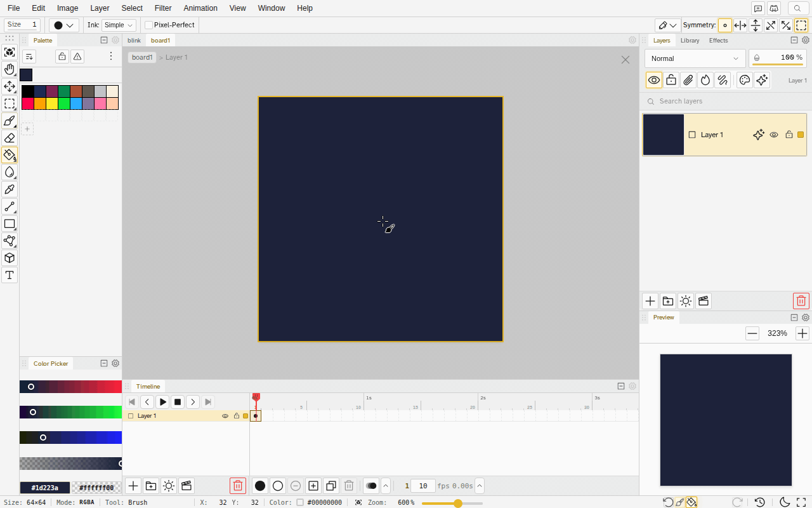Select the Paint Bucket fill tool
The image size is (812, 508).
[10, 155]
